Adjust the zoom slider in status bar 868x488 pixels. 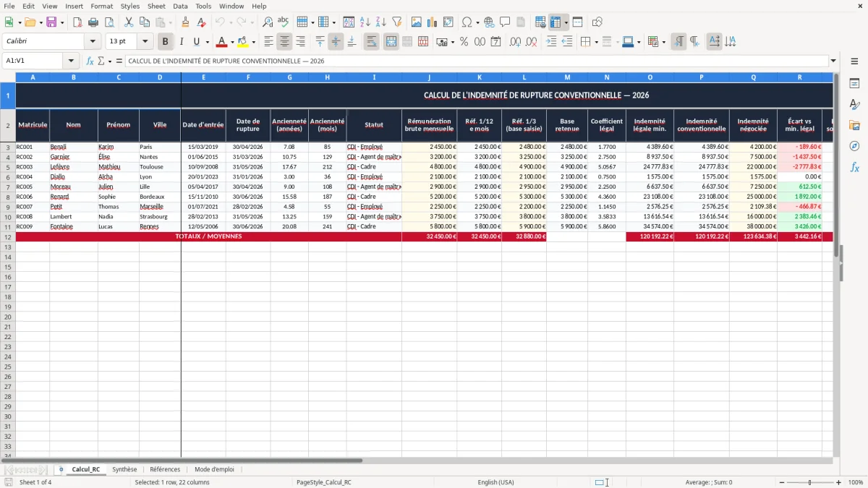809,482
